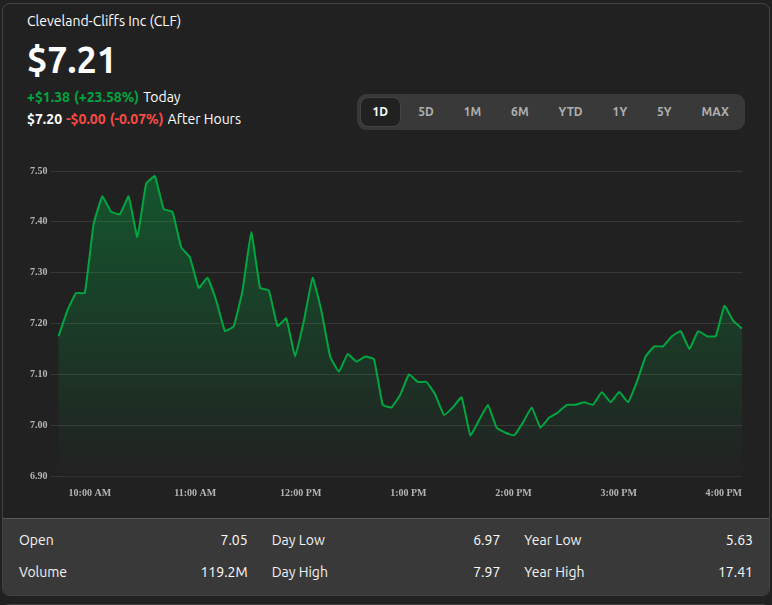Click the Volume value 119.2M
This screenshot has width=772, height=605.
click(224, 572)
